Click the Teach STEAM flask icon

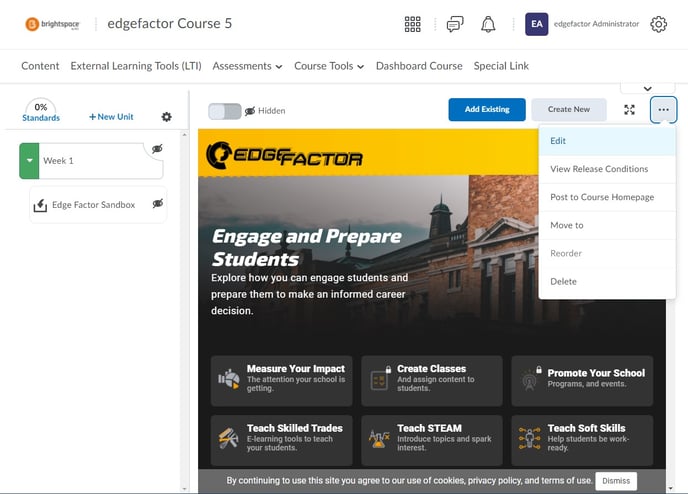[x=379, y=438]
